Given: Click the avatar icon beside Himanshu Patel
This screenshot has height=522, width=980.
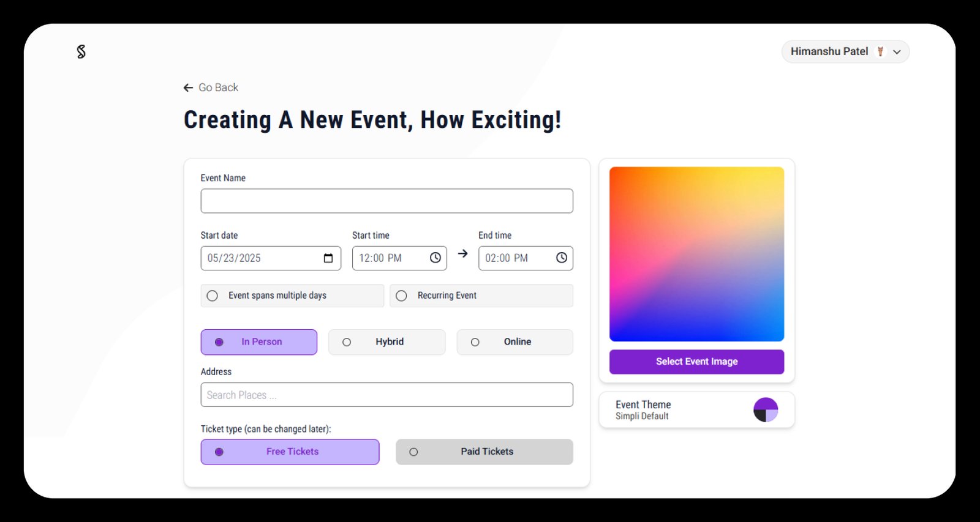Looking at the screenshot, I should click(x=880, y=52).
